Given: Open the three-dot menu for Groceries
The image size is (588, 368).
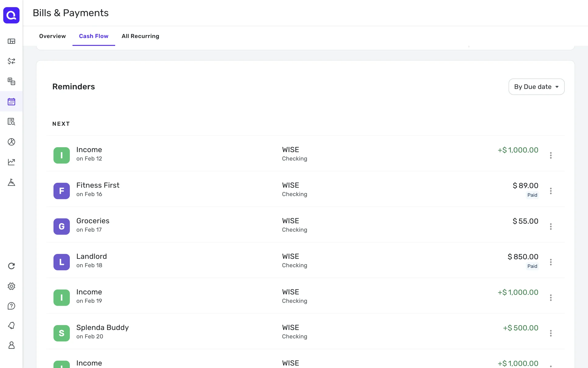Looking at the screenshot, I should [x=551, y=227].
